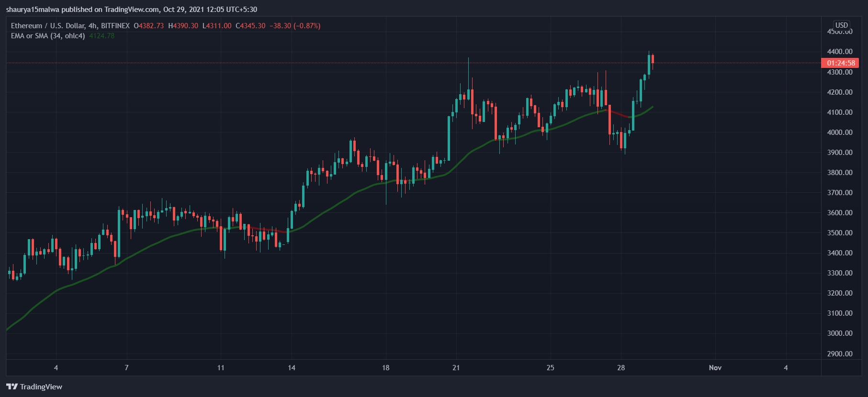Click the 3500.00 price axis label
The width and height of the screenshot is (868, 397).
point(840,233)
